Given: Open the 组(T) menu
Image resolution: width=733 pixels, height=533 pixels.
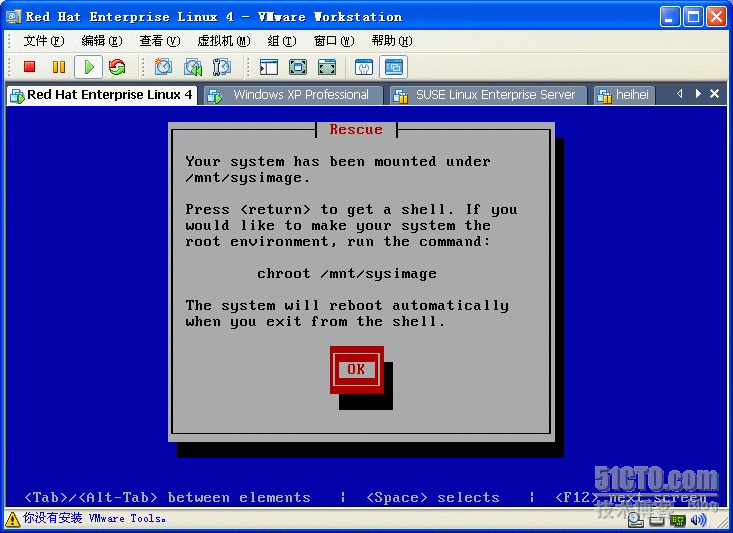Looking at the screenshot, I should pyautogui.click(x=281, y=41).
